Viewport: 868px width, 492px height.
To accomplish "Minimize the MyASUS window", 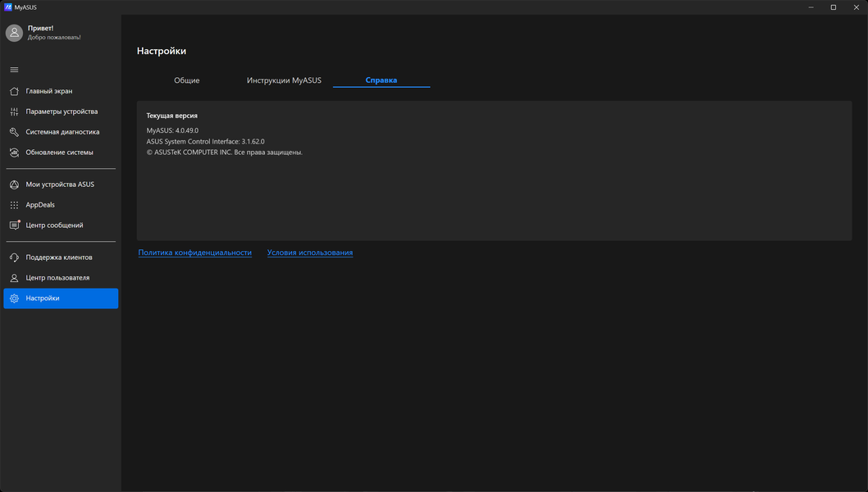I will tap(811, 7).
